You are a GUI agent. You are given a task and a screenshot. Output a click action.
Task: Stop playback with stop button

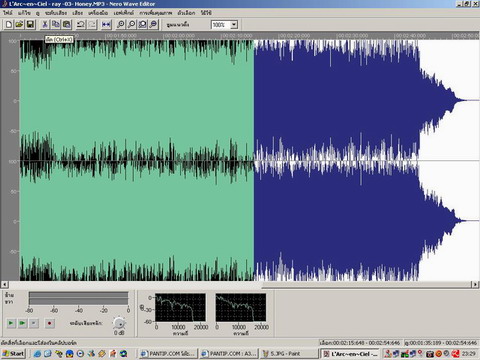coord(34,323)
